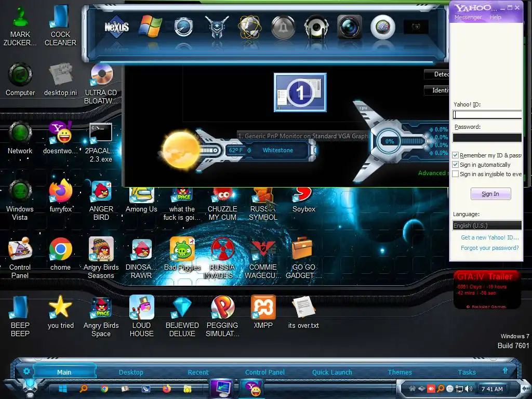Select the XMPP desktop icon
Image resolution: width=532 pixels, height=399 pixels.
[263, 312]
